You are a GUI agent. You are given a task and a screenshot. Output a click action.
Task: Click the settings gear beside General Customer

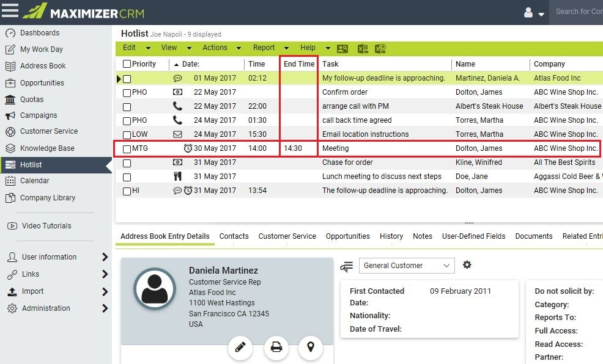coord(467,264)
